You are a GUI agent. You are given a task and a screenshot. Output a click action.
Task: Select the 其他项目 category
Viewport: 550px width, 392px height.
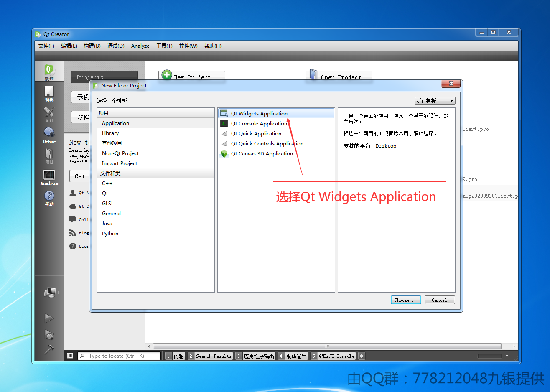coord(155,143)
